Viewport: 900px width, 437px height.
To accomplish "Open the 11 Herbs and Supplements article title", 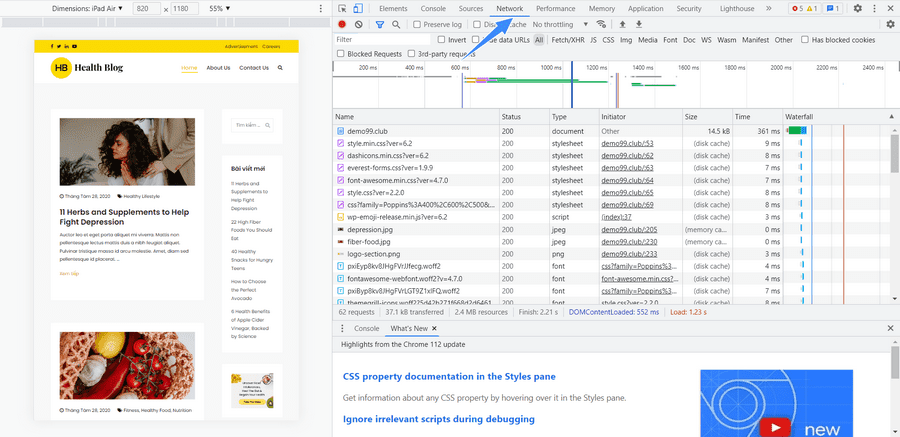I will 124,216.
